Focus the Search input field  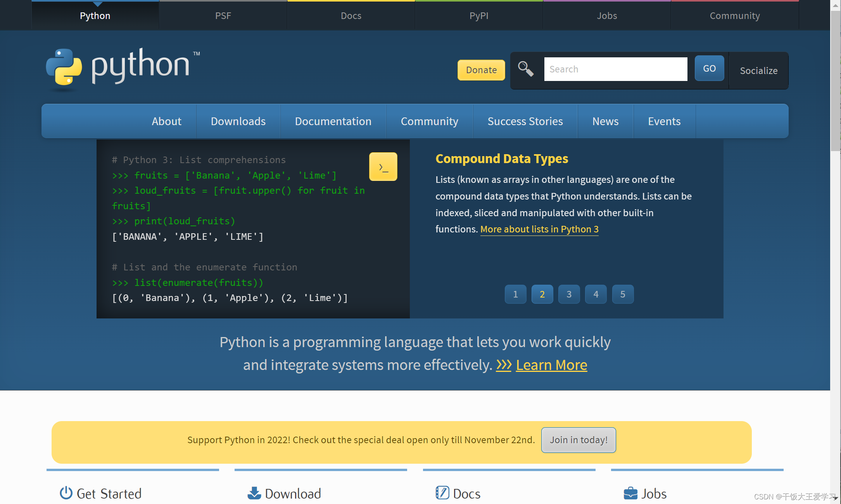point(615,69)
